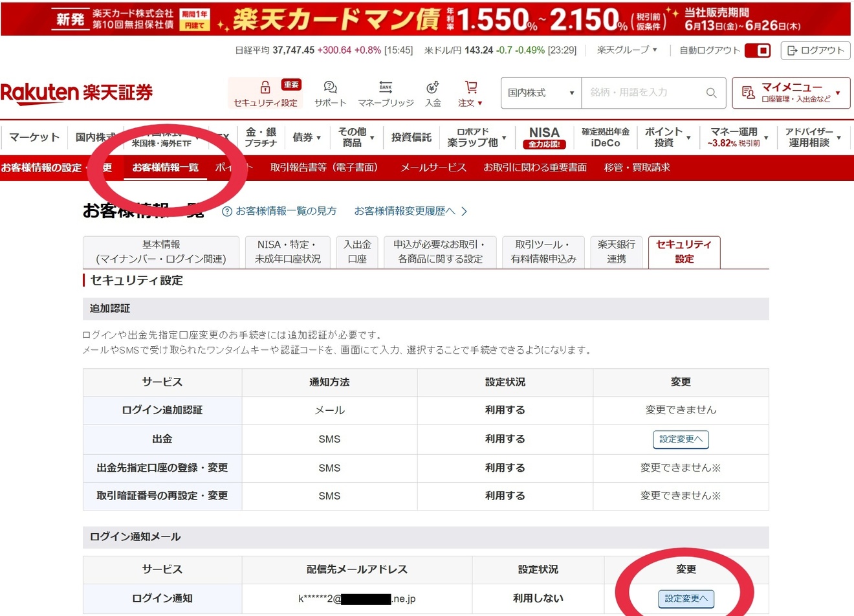854x616 pixels.
Task: Expand the その他商品 menu
Action: coord(356,137)
